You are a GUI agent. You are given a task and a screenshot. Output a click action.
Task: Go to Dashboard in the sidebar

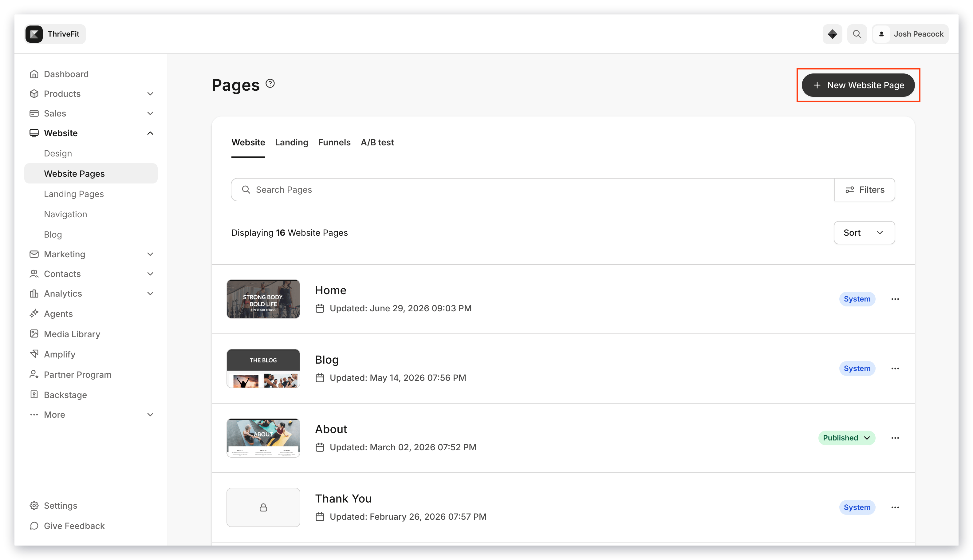tap(66, 74)
